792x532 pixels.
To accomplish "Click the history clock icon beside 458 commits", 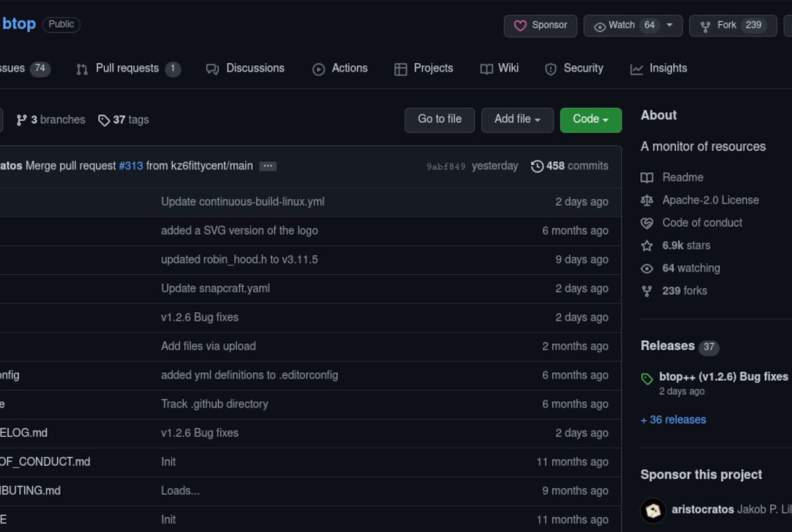I will (x=537, y=166).
